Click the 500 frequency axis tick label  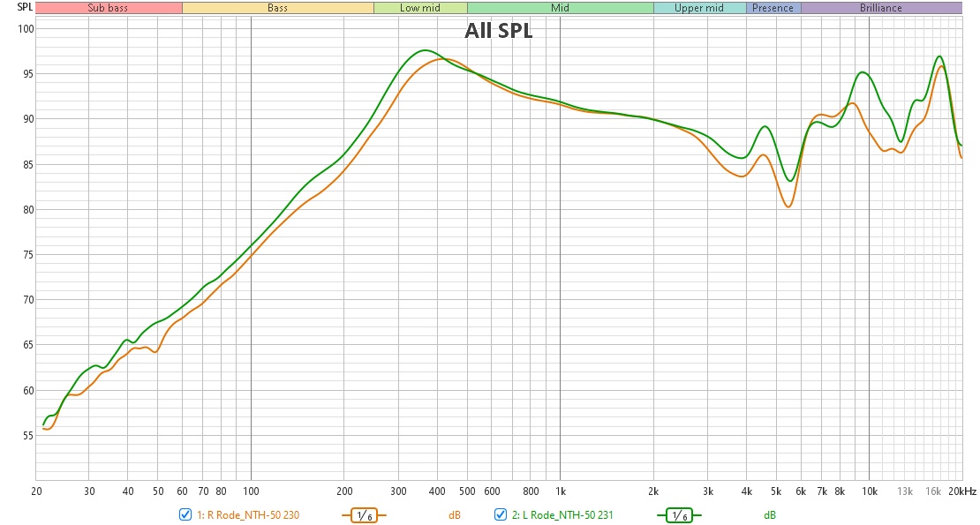(467, 491)
